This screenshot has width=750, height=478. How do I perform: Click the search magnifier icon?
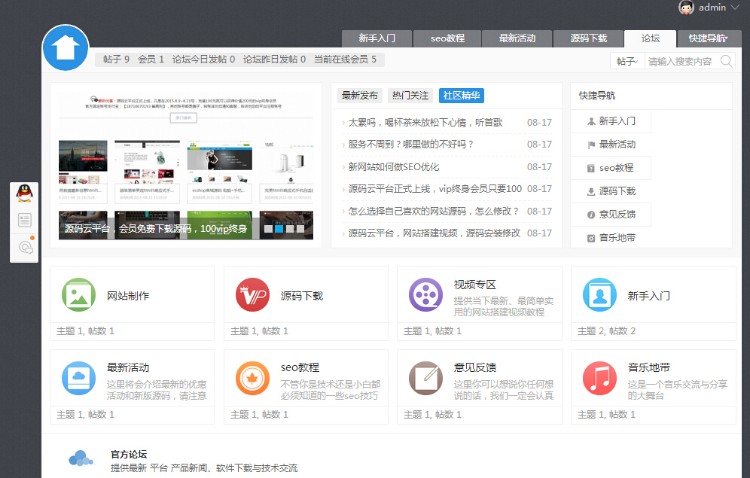[x=726, y=61]
